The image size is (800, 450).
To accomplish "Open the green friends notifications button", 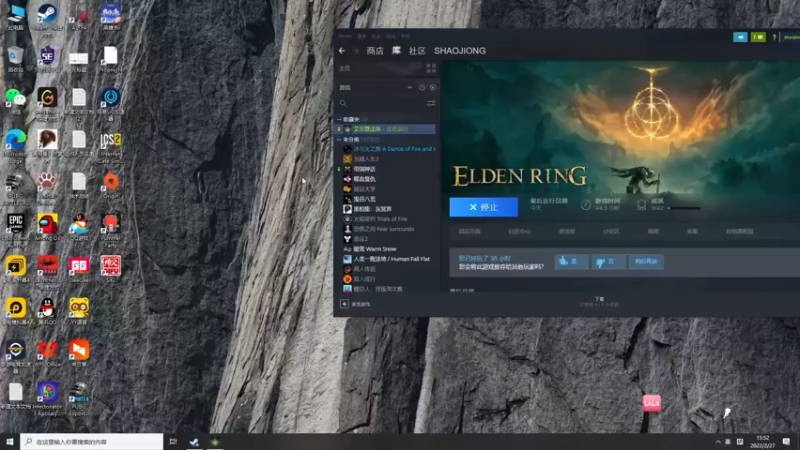I will 758,37.
